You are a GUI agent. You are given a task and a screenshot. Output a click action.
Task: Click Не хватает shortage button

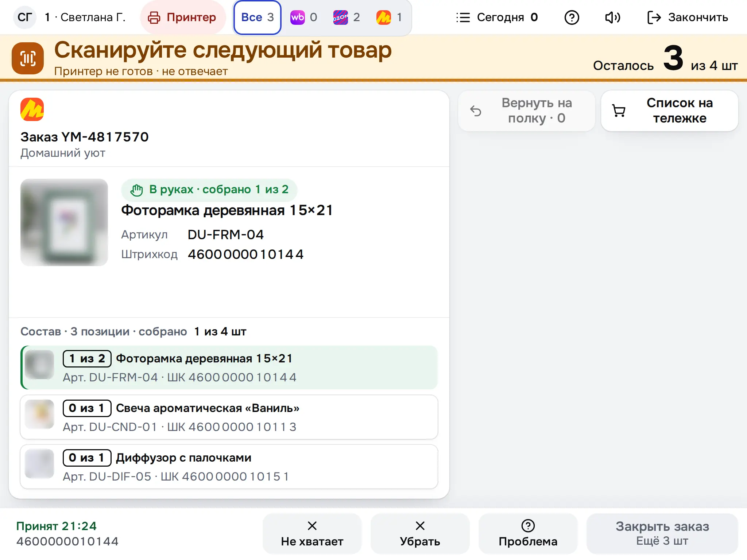point(312,534)
